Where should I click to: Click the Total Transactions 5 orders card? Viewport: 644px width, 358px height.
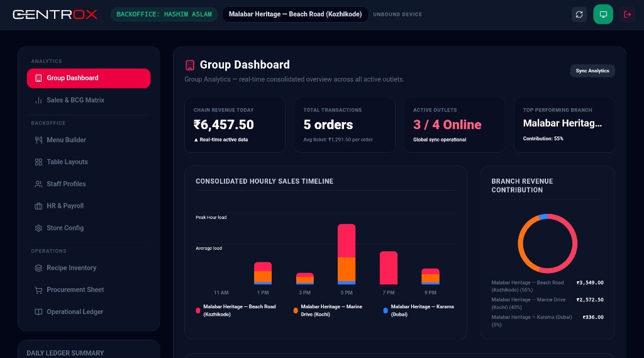(x=345, y=125)
